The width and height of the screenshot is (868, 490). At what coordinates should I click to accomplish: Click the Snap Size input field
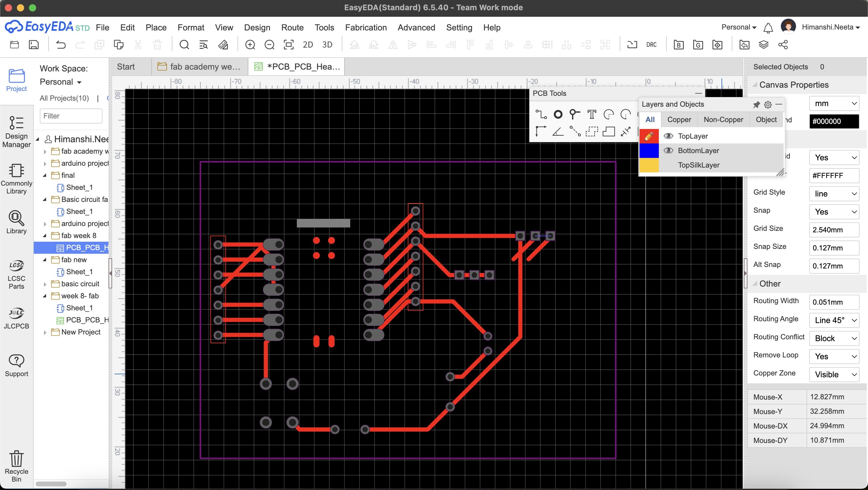pyautogui.click(x=833, y=247)
